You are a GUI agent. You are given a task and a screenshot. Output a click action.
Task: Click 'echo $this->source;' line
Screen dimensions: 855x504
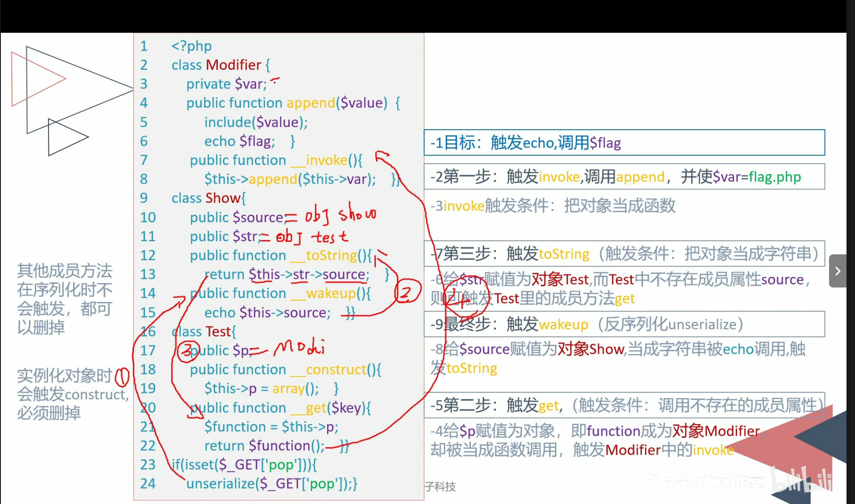pyautogui.click(x=279, y=313)
